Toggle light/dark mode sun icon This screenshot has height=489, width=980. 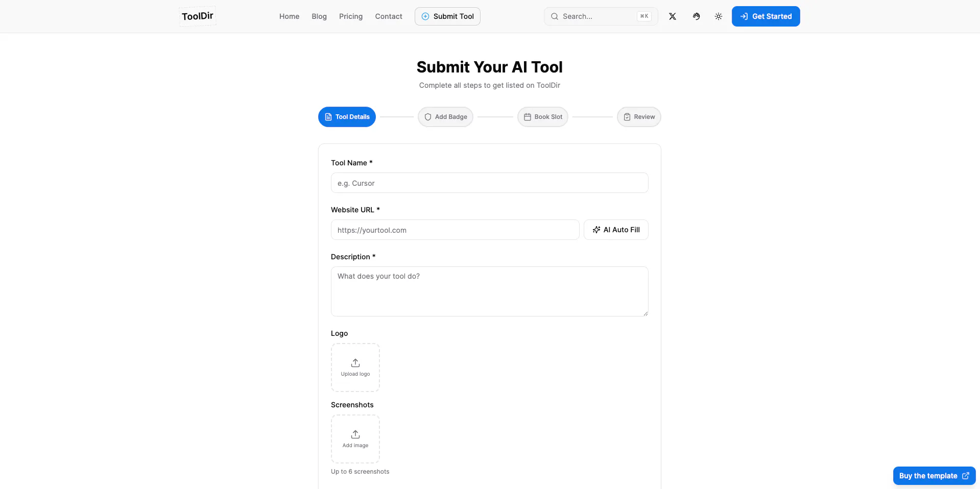click(x=719, y=16)
